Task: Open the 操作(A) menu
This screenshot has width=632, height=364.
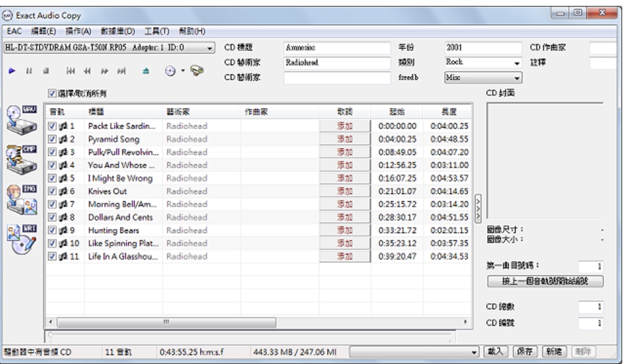Action: click(79, 31)
